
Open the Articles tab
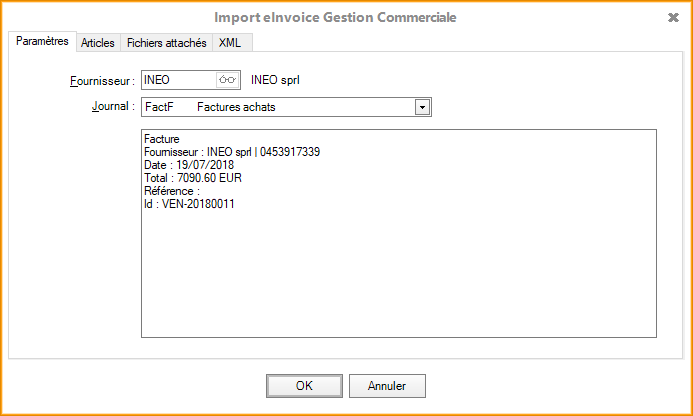click(98, 43)
